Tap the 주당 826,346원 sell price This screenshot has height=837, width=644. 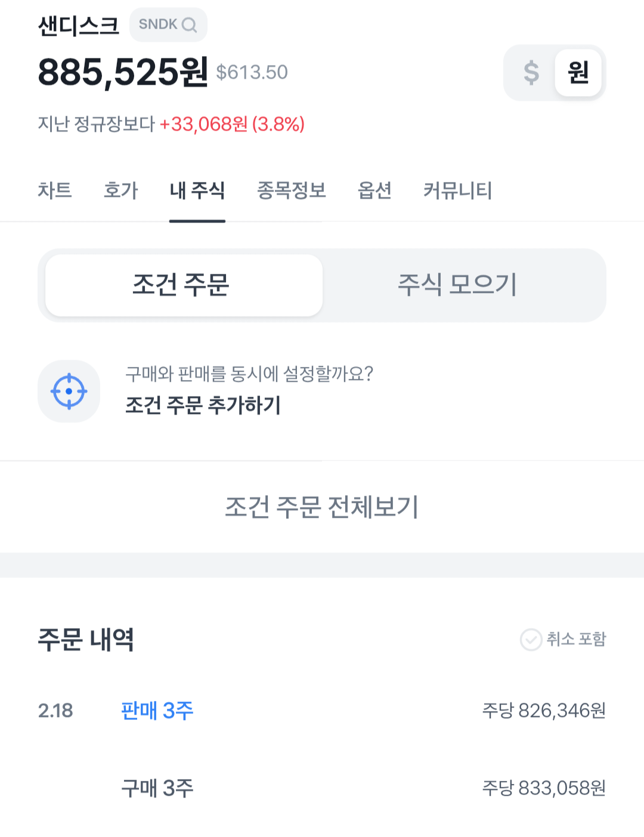pos(544,711)
